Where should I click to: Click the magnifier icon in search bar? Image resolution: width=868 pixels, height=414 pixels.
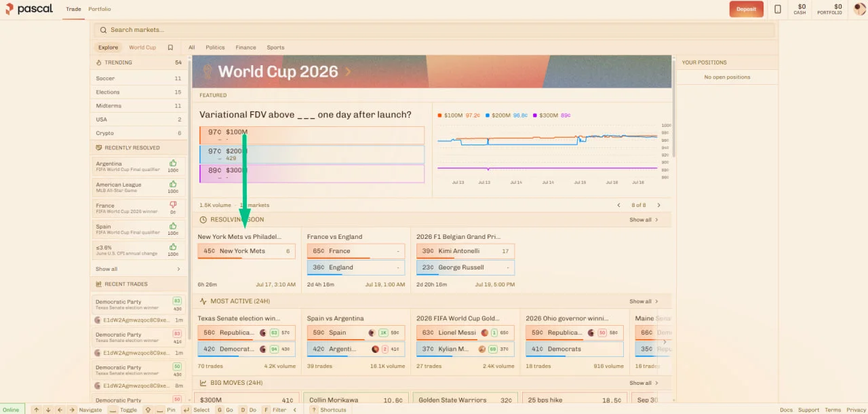(103, 30)
